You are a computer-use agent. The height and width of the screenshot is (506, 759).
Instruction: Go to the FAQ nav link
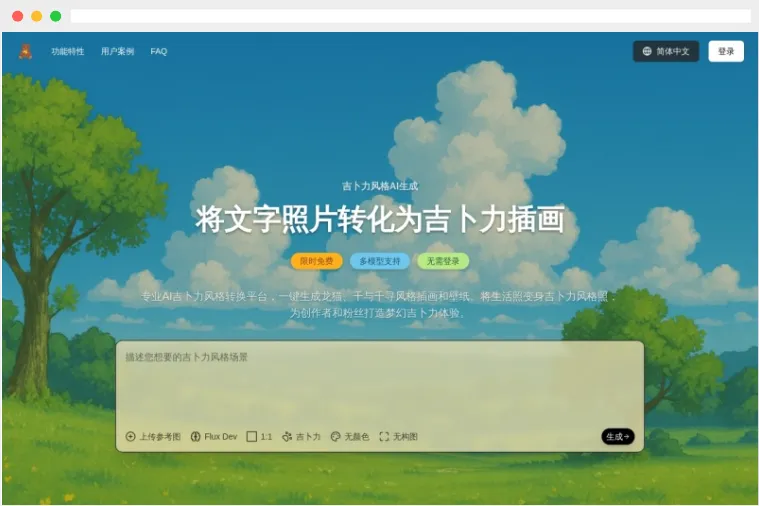point(159,51)
